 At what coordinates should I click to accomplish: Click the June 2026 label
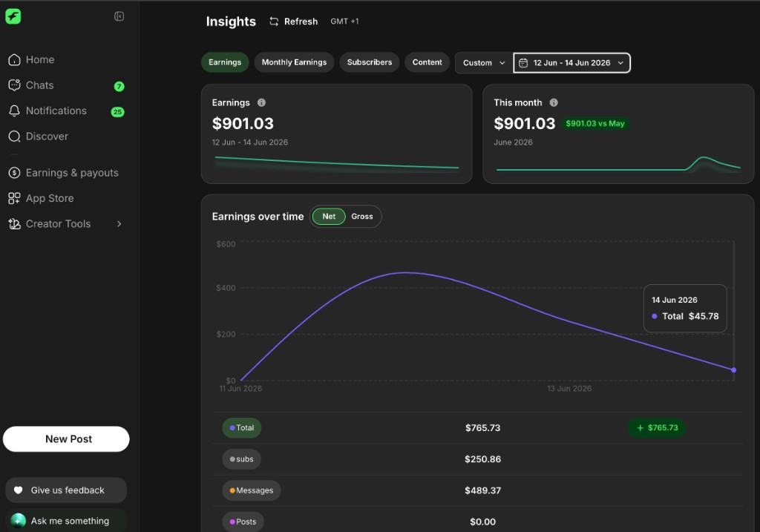click(513, 142)
